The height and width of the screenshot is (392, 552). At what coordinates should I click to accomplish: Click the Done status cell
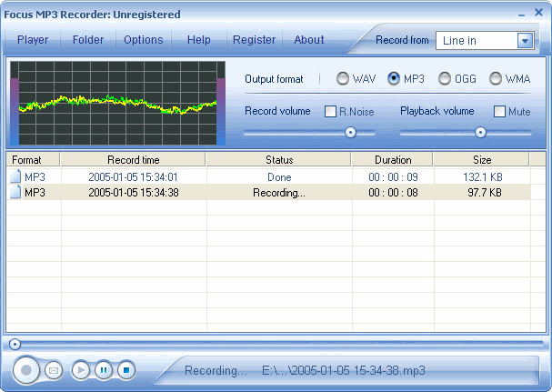(x=279, y=176)
